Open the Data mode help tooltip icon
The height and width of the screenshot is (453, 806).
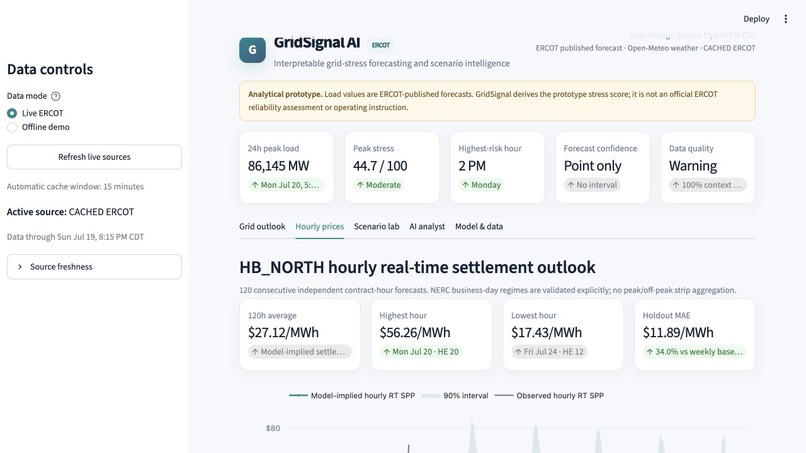pos(56,96)
